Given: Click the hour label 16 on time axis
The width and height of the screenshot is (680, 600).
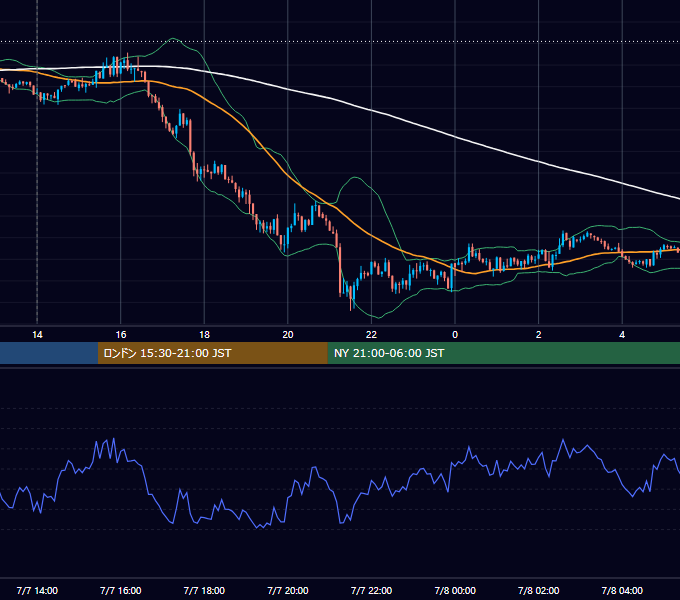Looking at the screenshot, I should click(121, 335).
